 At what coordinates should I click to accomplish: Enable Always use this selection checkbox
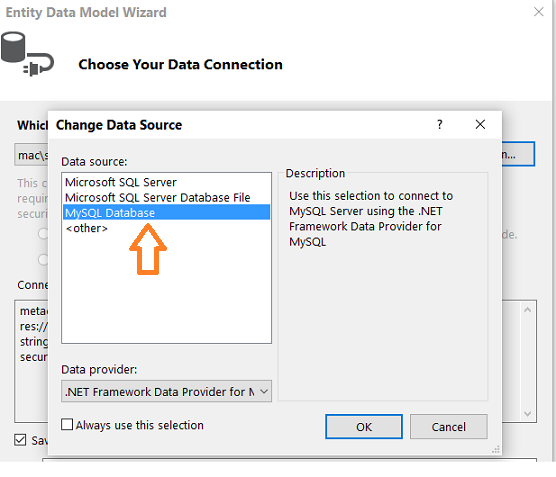pyautogui.click(x=67, y=424)
